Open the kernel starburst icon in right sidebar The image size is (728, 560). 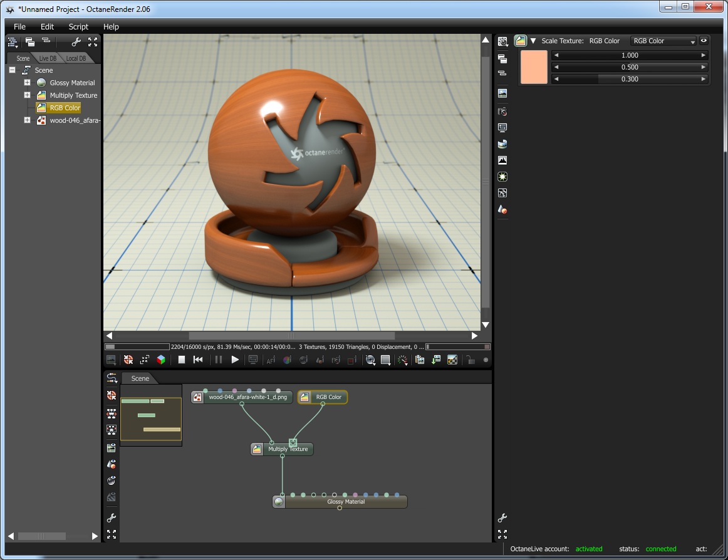tap(502, 177)
